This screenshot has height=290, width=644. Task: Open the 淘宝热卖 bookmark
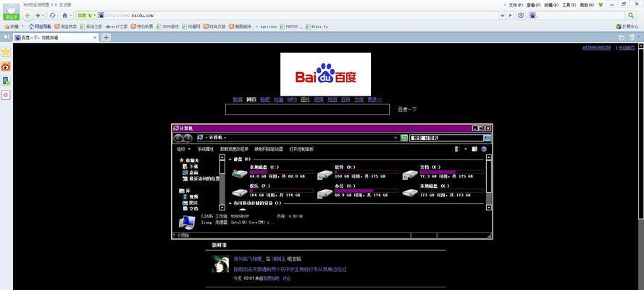[66, 26]
